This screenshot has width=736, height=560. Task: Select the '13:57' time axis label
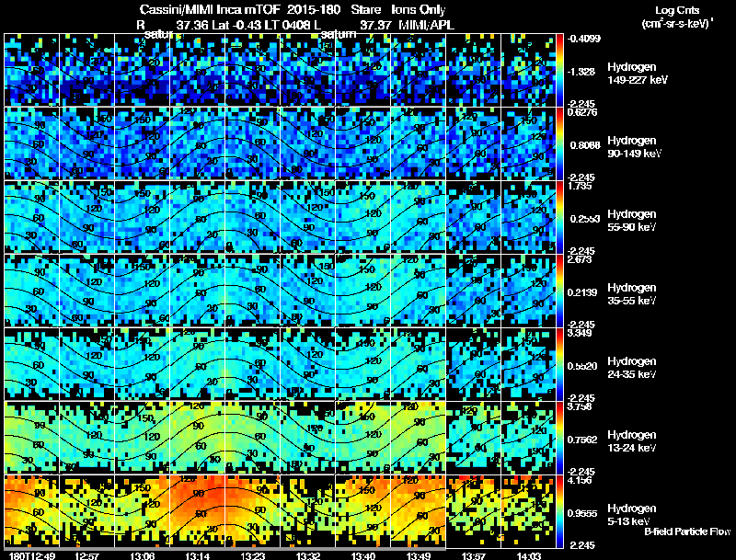click(474, 555)
